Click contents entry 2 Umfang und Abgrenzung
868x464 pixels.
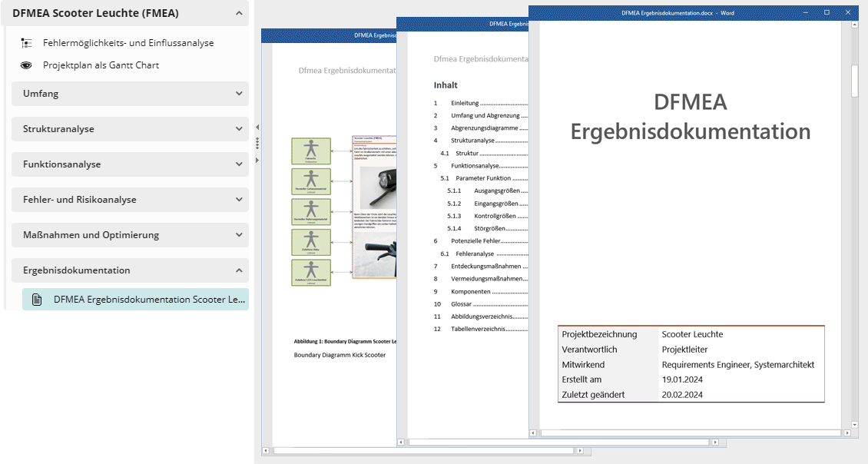coord(481,116)
